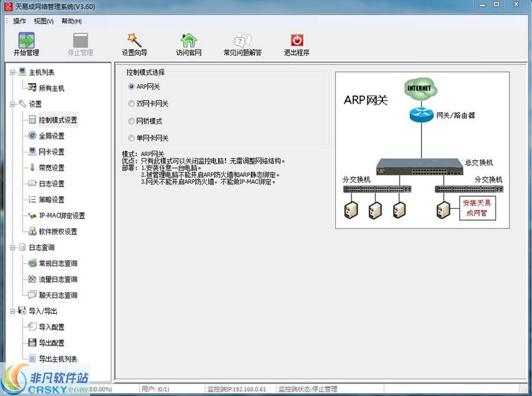The image size is (532, 396).
Task: Click the 导出配置 floppy disk icon
Action: click(33, 342)
